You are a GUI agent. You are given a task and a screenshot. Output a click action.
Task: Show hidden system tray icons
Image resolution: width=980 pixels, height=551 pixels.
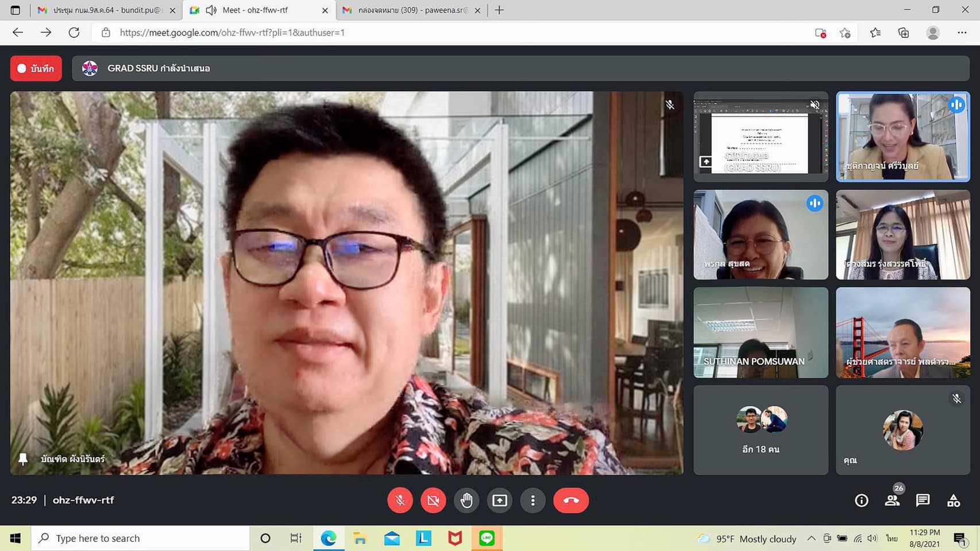811,538
